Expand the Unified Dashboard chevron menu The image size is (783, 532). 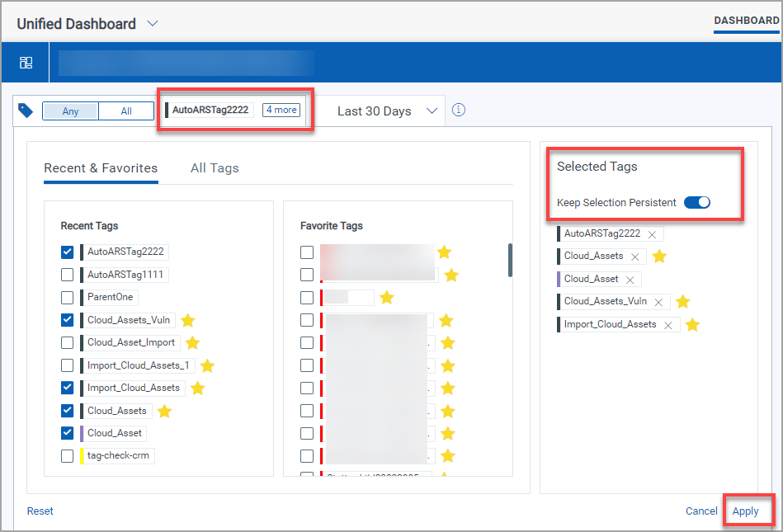tap(153, 24)
